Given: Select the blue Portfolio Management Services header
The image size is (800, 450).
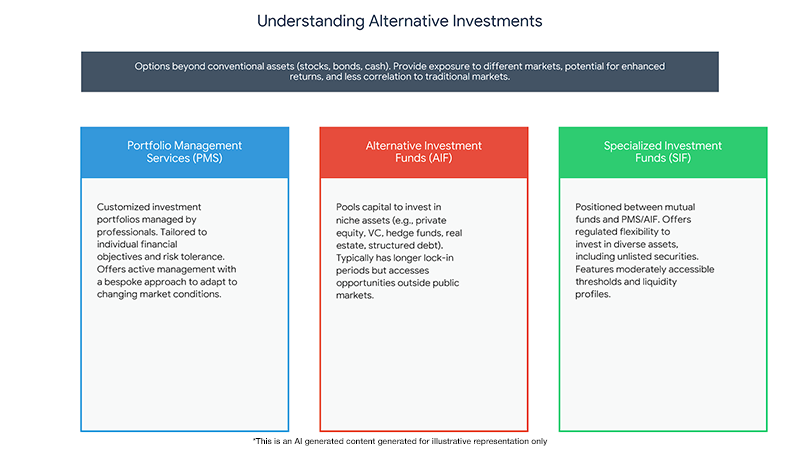Looking at the screenshot, I should 185,152.
